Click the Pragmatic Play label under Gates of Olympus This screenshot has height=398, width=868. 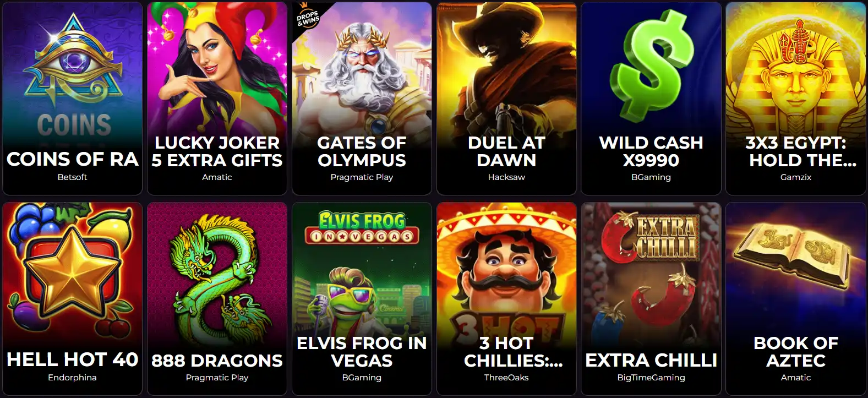pyautogui.click(x=362, y=177)
